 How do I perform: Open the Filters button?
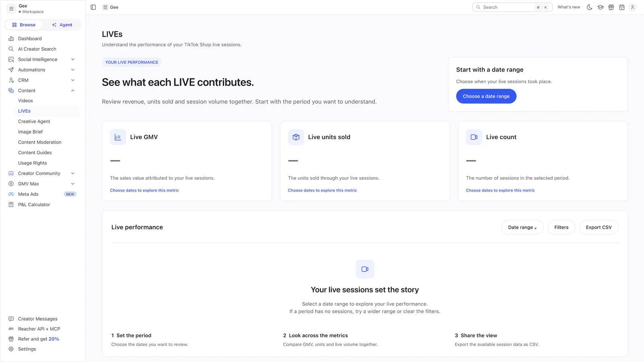561,227
